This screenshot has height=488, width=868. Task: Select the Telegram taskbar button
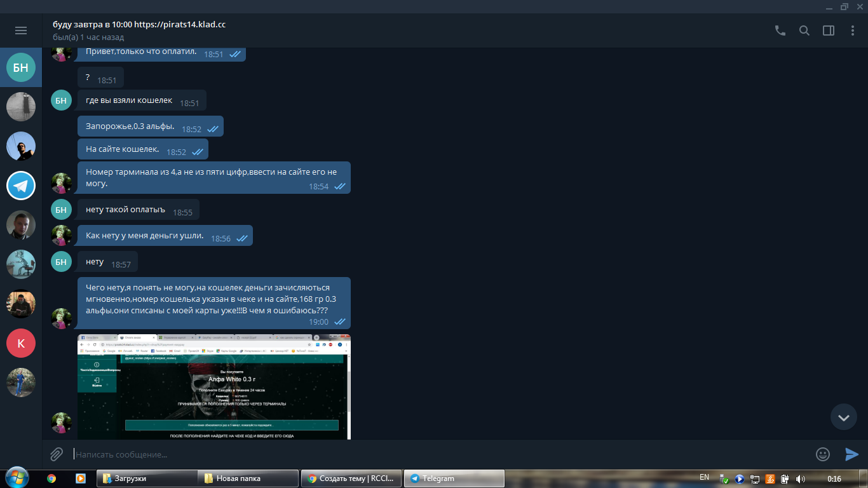(x=454, y=478)
